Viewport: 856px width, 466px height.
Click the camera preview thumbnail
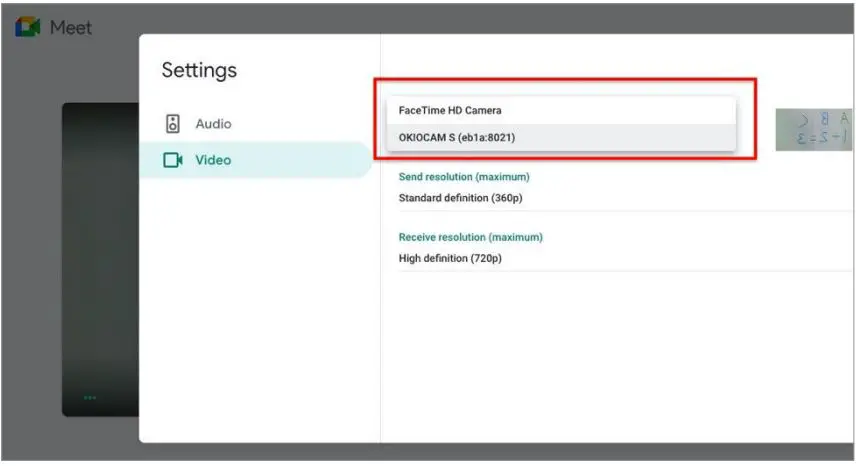(813, 129)
